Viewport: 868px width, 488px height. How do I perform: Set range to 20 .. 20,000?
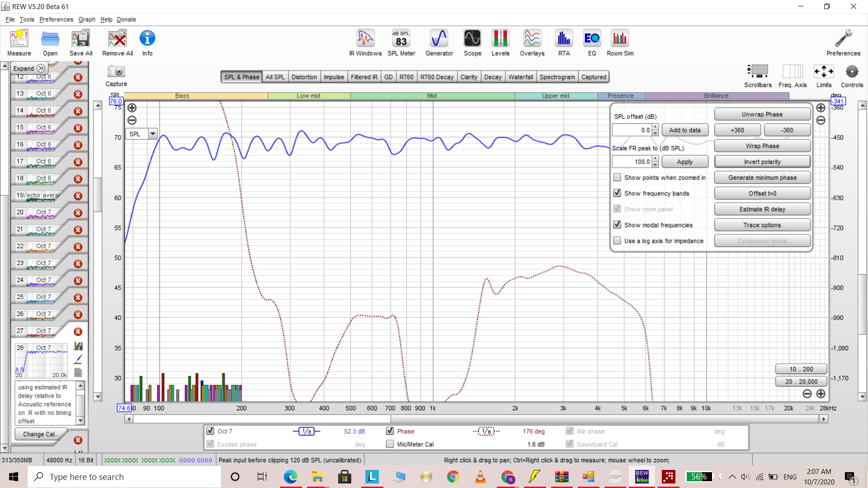tap(801, 381)
